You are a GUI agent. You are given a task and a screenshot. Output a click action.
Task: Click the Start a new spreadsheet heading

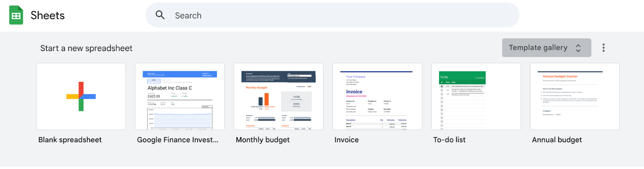coord(86,48)
